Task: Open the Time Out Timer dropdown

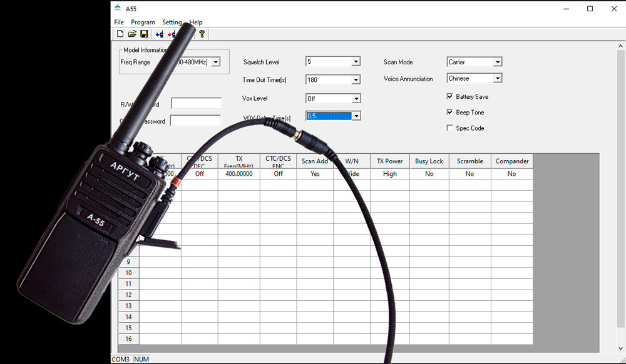Action: (356, 80)
